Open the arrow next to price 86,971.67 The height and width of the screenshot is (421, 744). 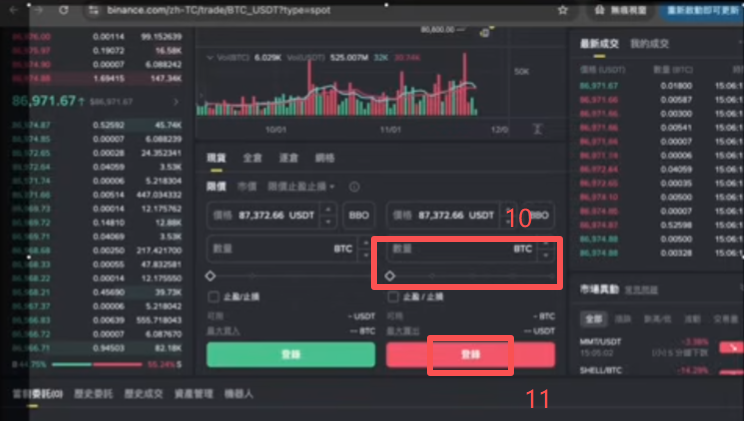[176, 102]
